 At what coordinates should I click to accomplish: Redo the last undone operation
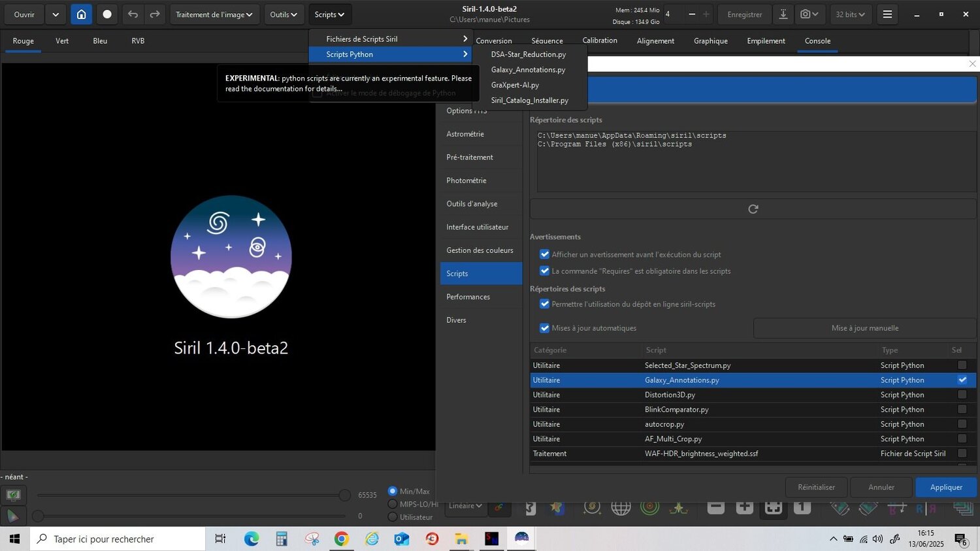point(155,14)
